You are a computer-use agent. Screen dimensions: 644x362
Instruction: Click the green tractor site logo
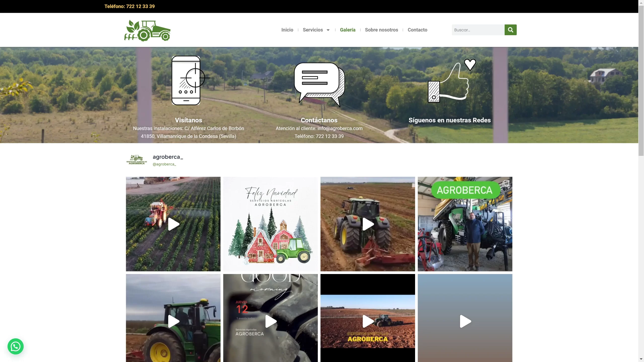coord(147,30)
